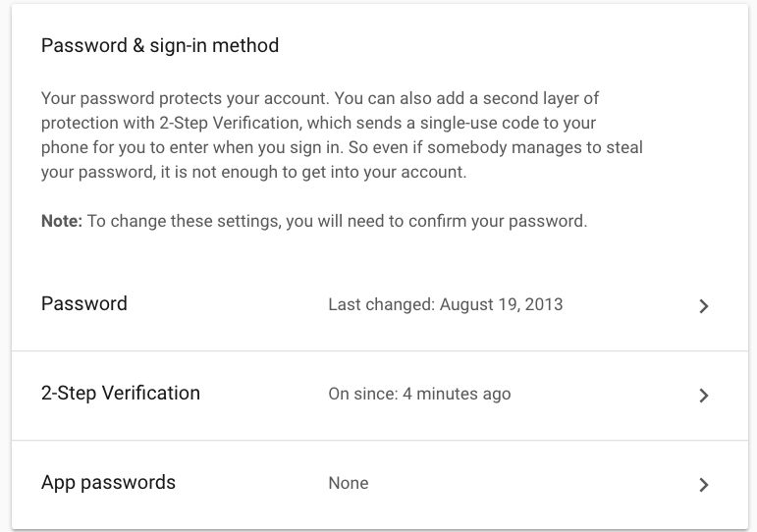Viewport: 757px width, 532px height.
Task: Open the App passwords entry label
Action: [x=108, y=482]
